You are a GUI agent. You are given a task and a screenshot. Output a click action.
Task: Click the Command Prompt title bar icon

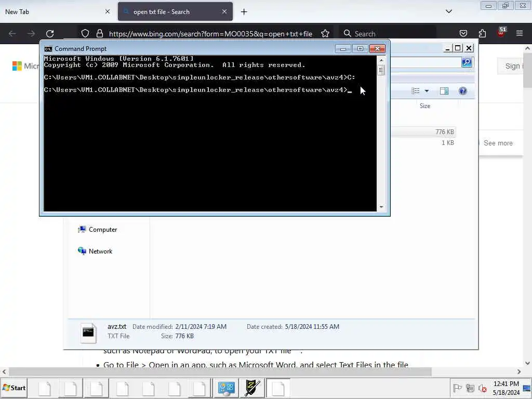48,49
